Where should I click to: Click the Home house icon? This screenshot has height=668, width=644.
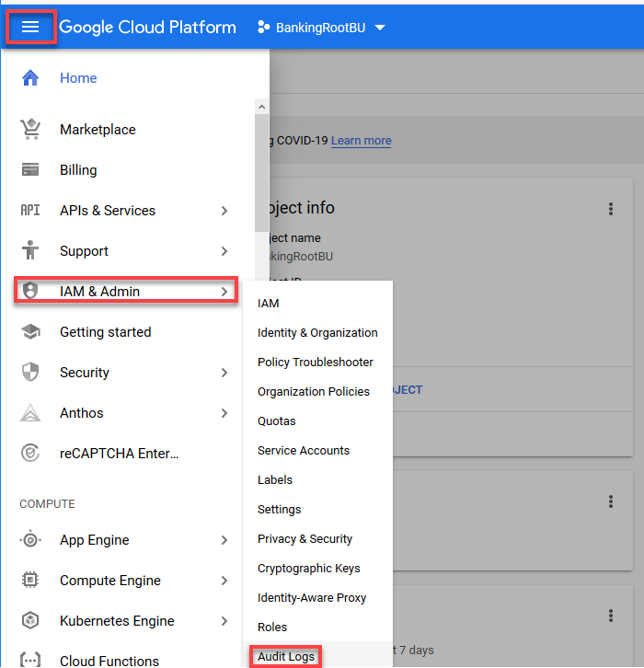pos(30,78)
